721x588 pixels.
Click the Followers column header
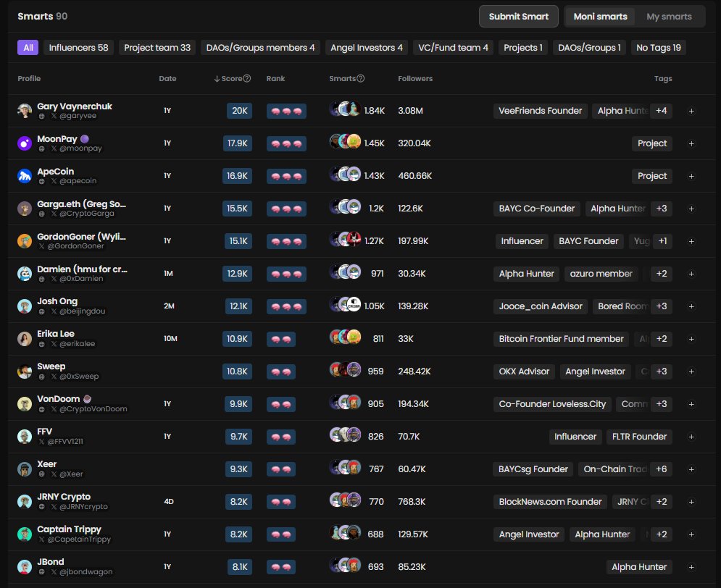click(415, 78)
